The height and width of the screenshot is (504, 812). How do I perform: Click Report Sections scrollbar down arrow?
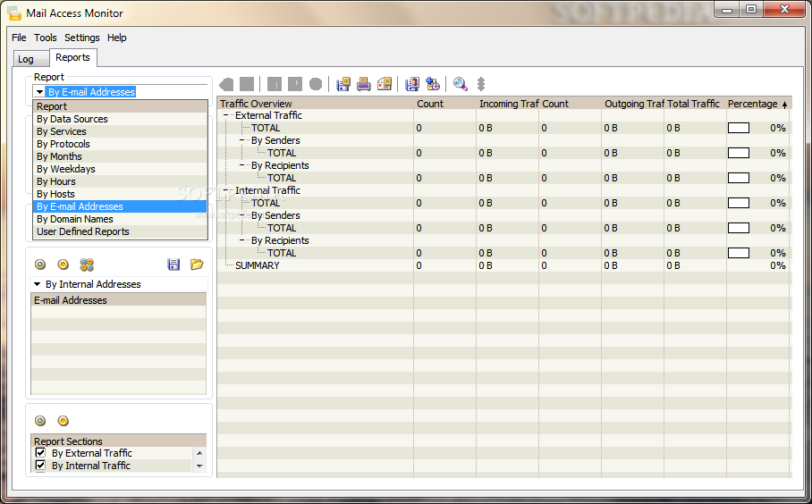(199, 466)
